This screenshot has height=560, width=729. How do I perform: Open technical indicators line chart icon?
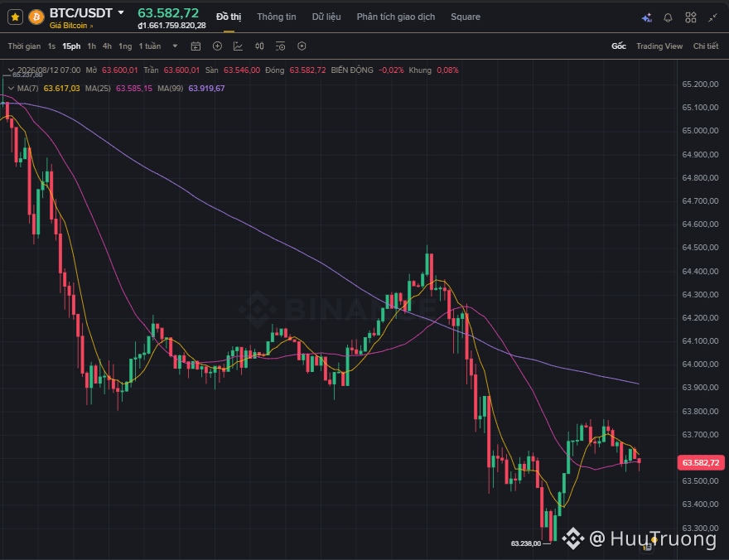(238, 46)
